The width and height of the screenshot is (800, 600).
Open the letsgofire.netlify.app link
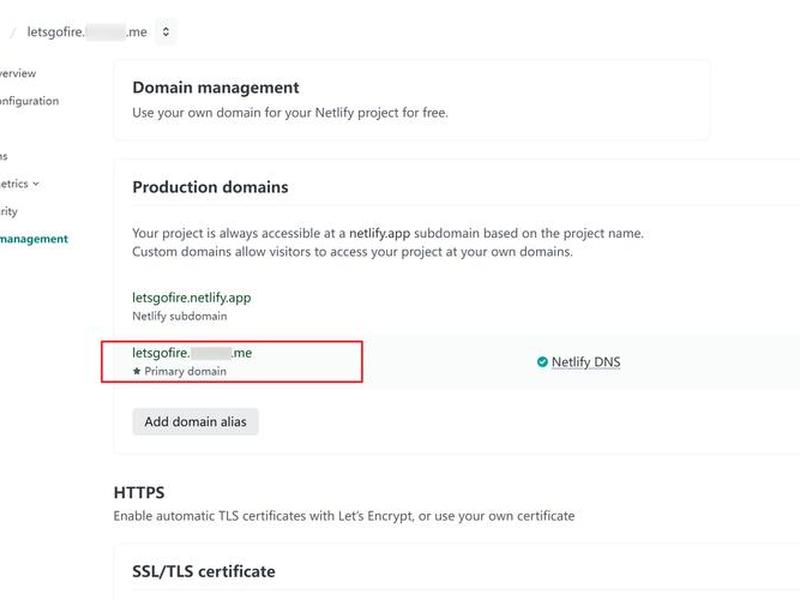coord(191,297)
